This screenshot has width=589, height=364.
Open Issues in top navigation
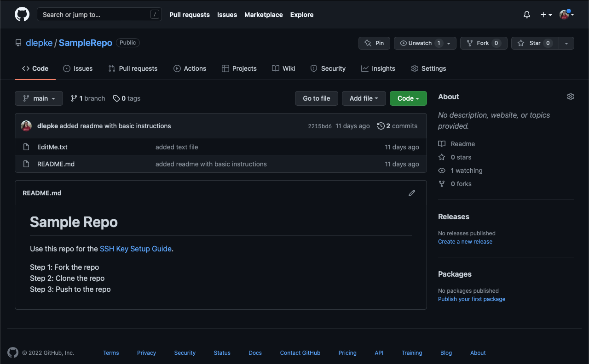coord(227,15)
